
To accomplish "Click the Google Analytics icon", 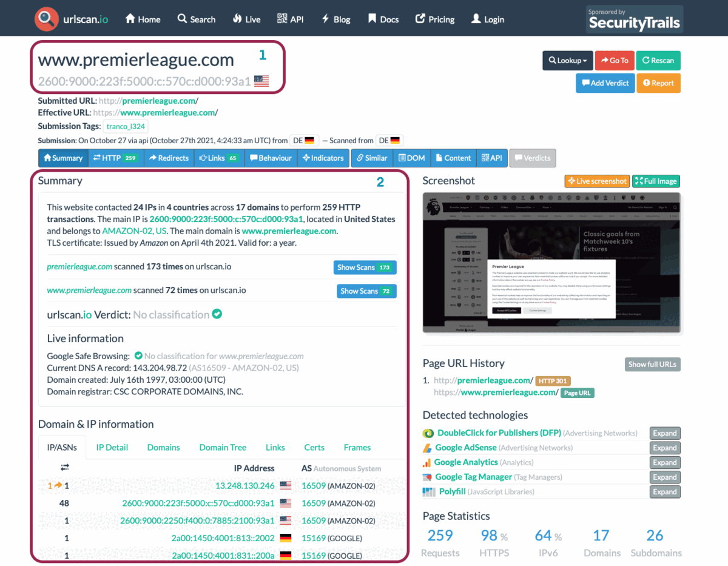I will click(429, 463).
